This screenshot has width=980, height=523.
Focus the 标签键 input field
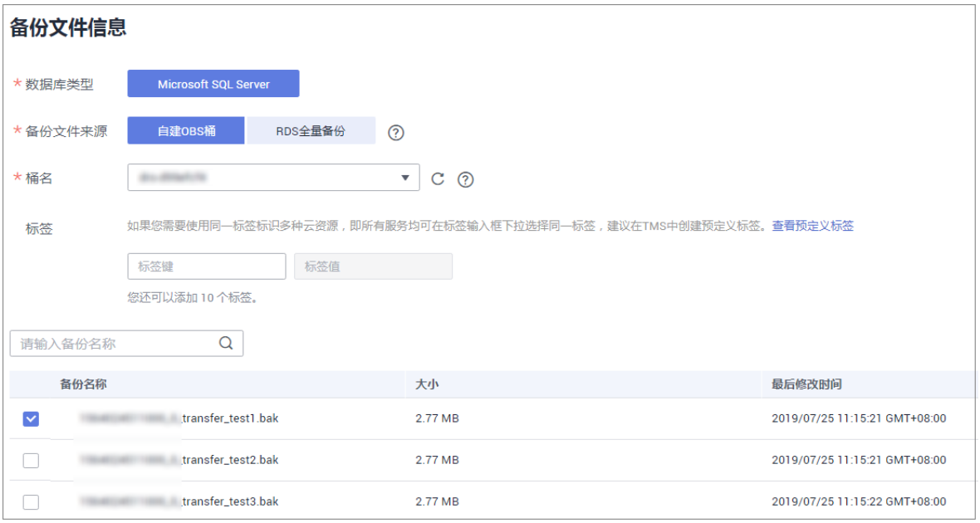[x=207, y=266]
